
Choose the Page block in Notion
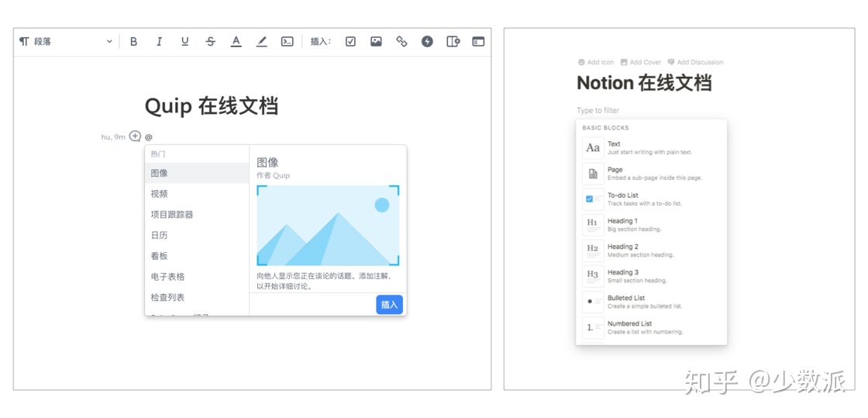(x=651, y=174)
